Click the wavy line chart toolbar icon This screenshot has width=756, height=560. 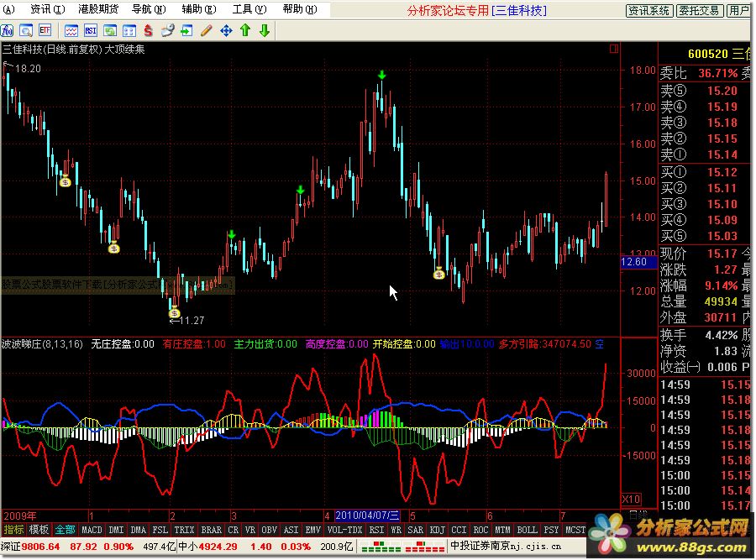[71, 31]
